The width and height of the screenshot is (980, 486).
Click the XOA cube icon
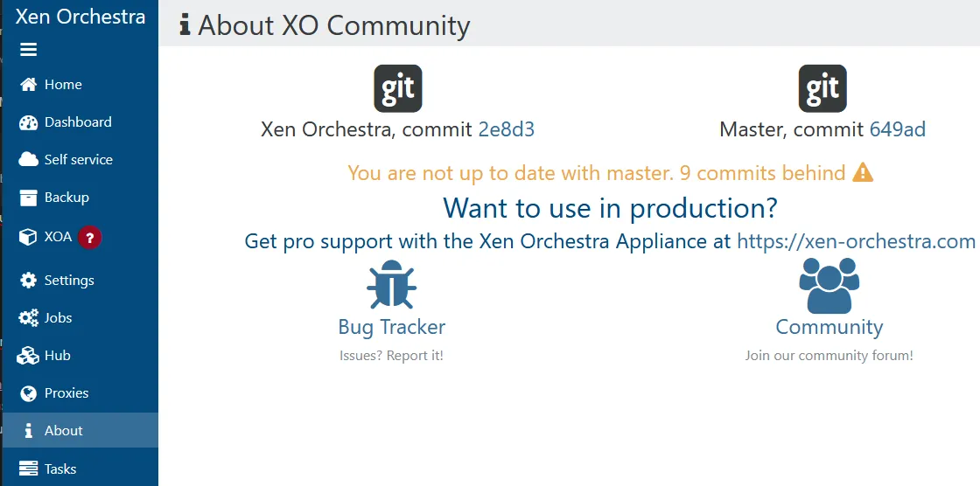(29, 237)
